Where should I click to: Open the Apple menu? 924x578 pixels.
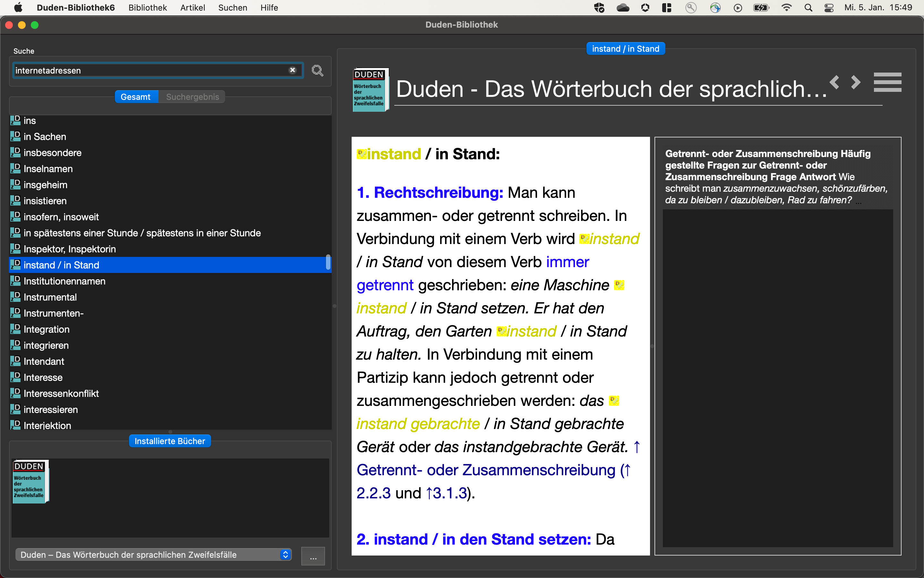pos(18,8)
